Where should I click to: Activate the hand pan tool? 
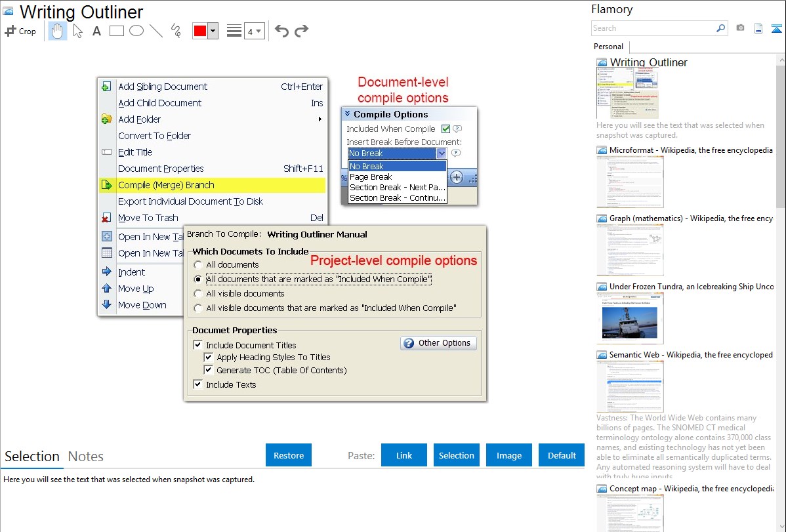click(x=58, y=31)
